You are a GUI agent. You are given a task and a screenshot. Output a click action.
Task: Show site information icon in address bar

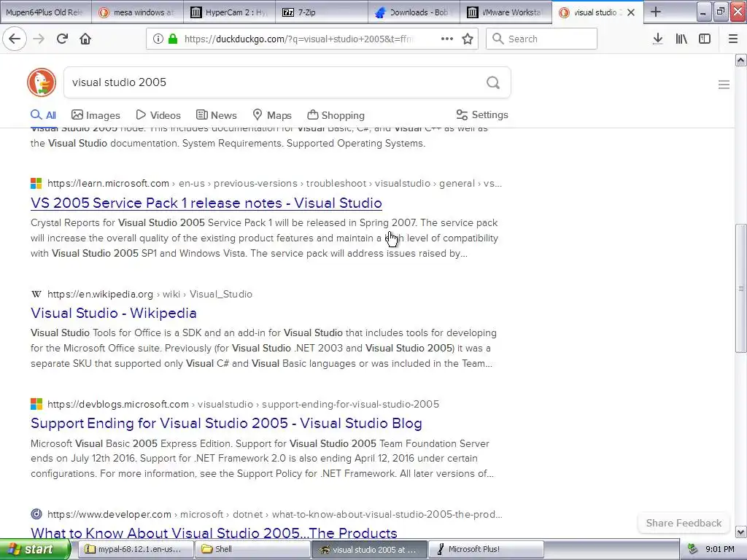(x=158, y=39)
